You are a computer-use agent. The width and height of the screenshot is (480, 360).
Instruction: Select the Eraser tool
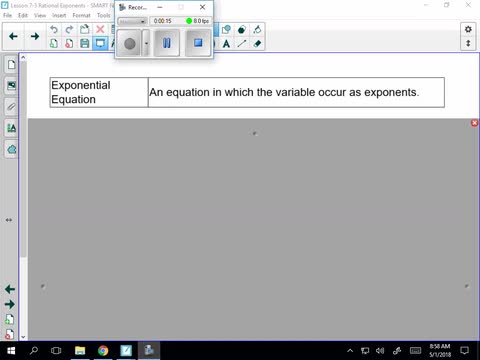click(257, 44)
